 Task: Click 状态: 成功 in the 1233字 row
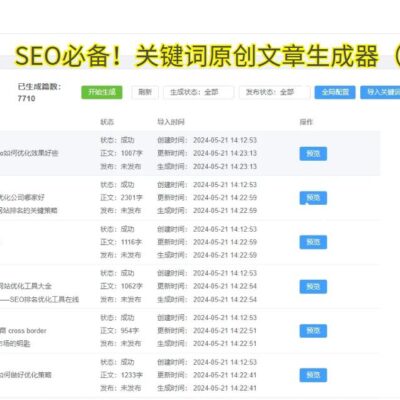coord(117,362)
